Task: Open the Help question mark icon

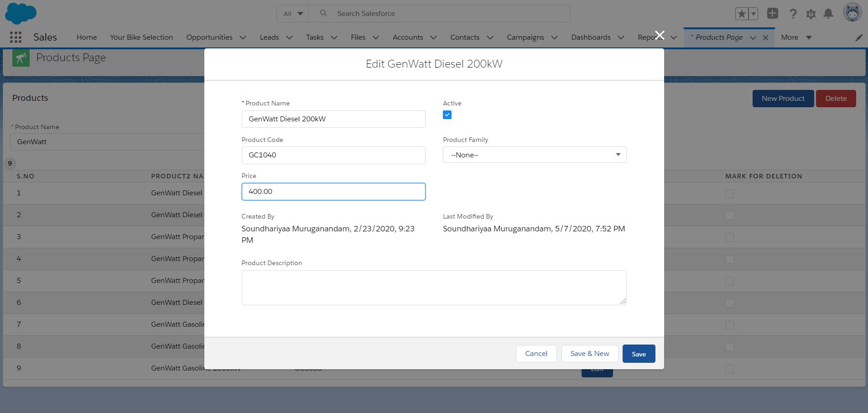Action: (x=793, y=14)
